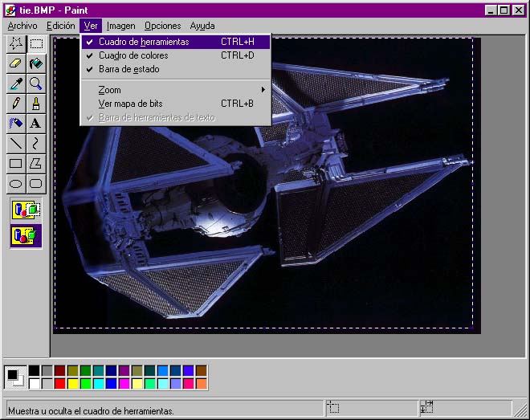
Task: Pick the orange swatch
Action: click(201, 384)
